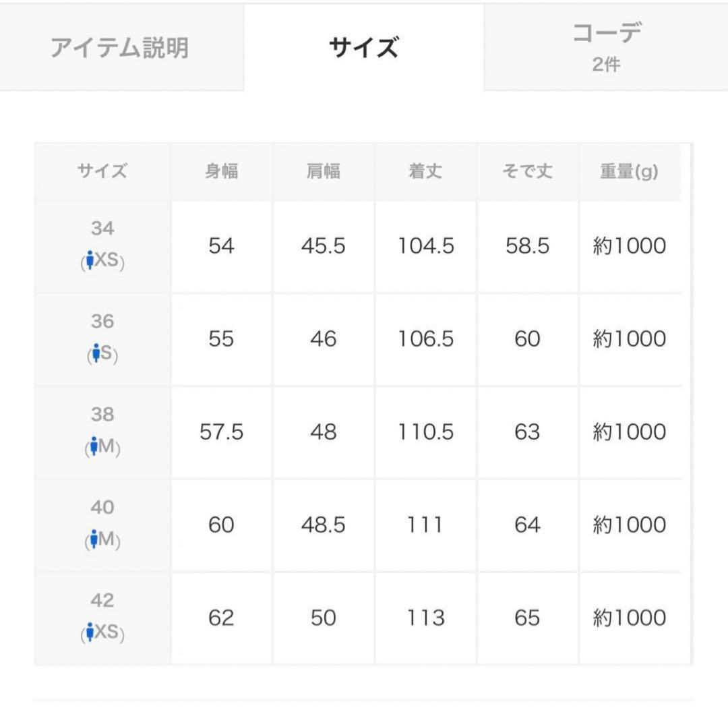This screenshot has height=710, width=728.
Task: Click the サイズ column header
Action: click(x=102, y=171)
